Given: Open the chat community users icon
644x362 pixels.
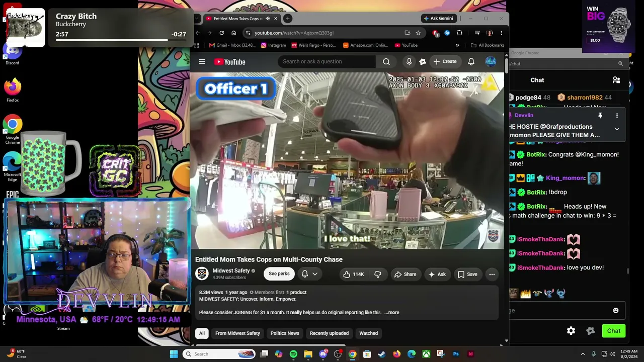Looking at the screenshot, I should (x=616, y=80).
